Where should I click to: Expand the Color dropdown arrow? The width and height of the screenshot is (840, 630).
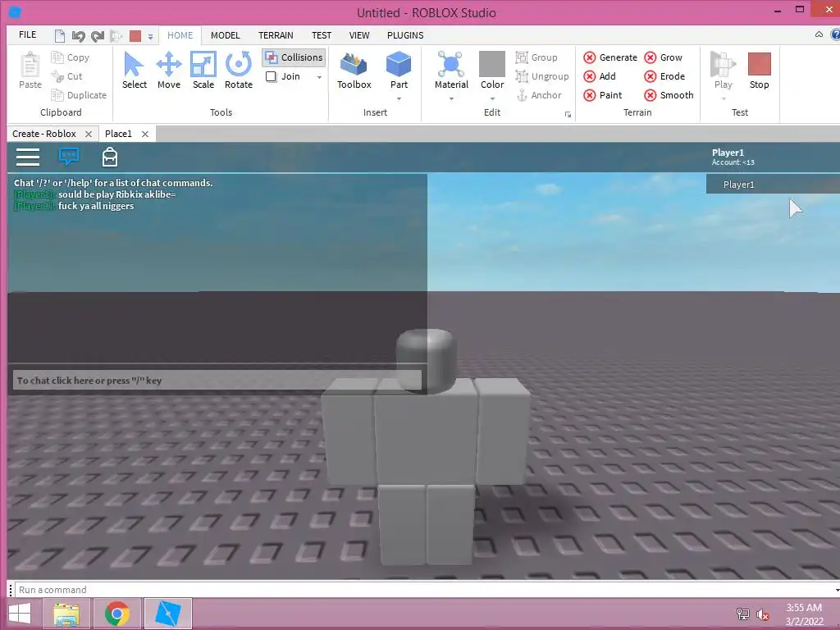tap(492, 98)
